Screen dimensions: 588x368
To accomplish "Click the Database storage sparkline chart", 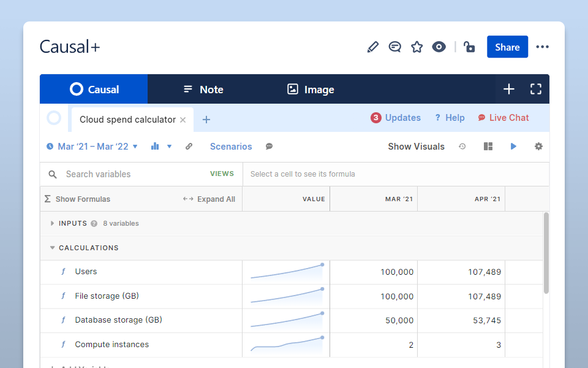I will pyautogui.click(x=287, y=320).
